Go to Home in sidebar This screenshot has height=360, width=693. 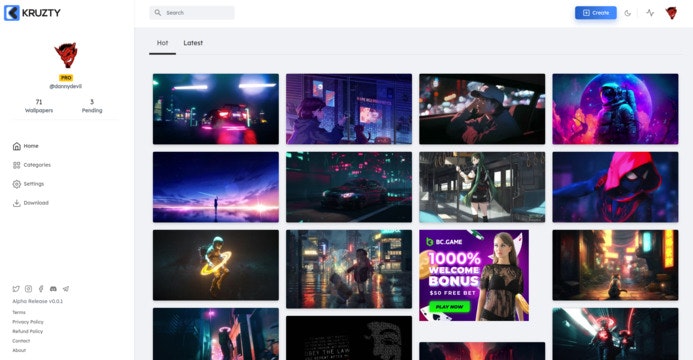point(26,146)
